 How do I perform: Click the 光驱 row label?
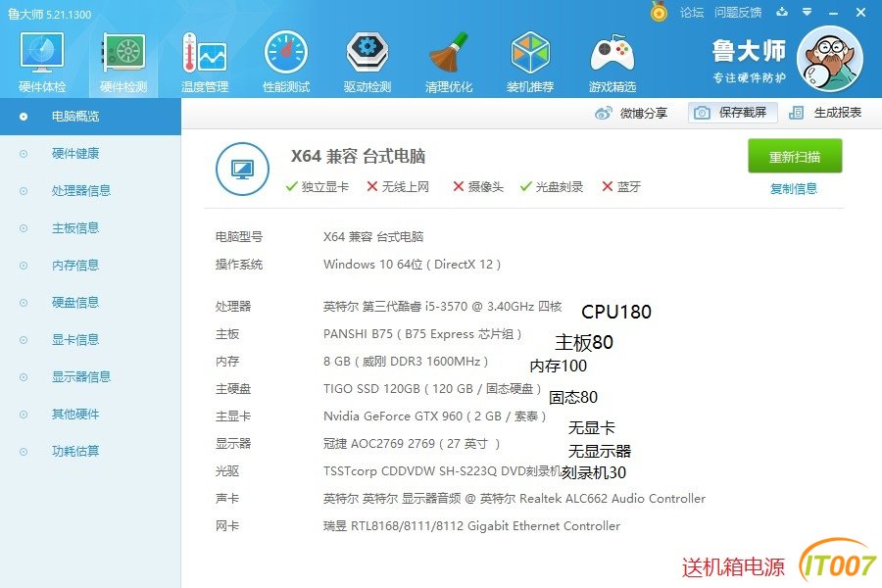[x=227, y=471]
